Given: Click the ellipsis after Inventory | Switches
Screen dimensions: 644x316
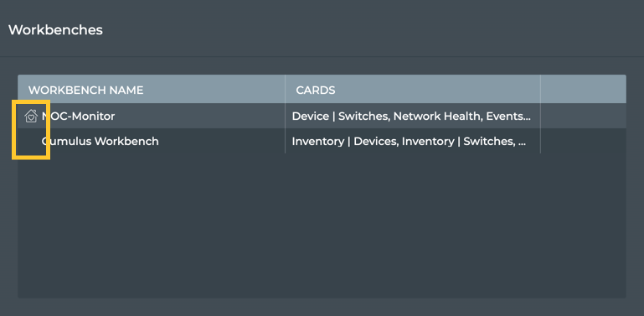Looking at the screenshot, I should (x=522, y=144).
